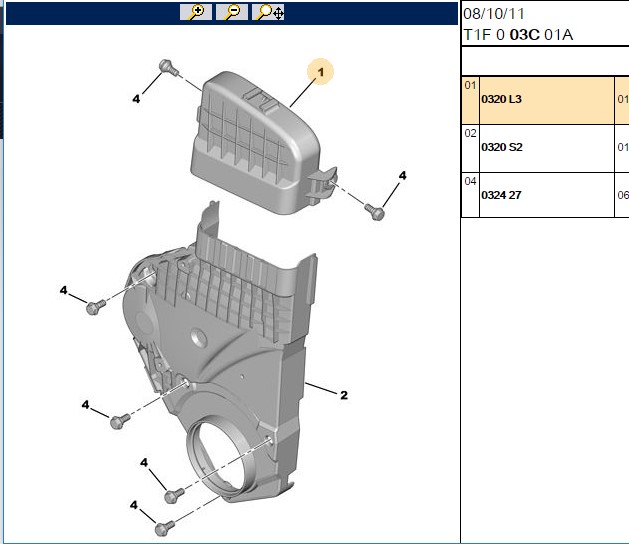Click the zoom out magnifier icon

click(231, 12)
